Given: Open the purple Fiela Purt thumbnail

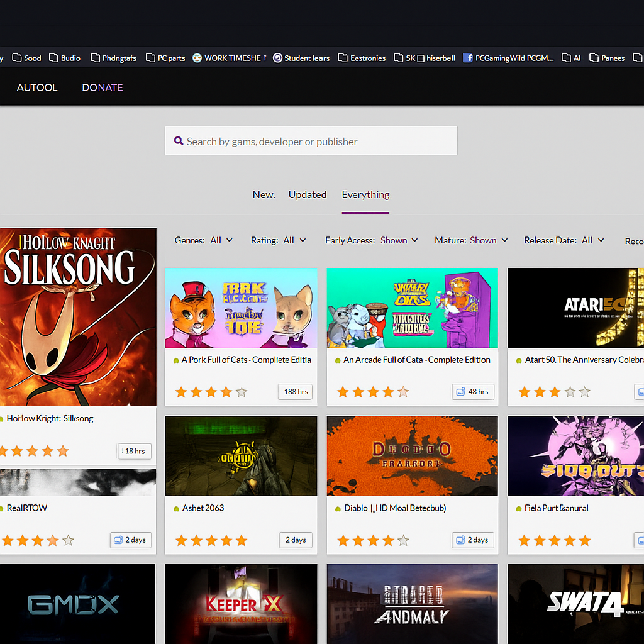Looking at the screenshot, I should [576, 456].
